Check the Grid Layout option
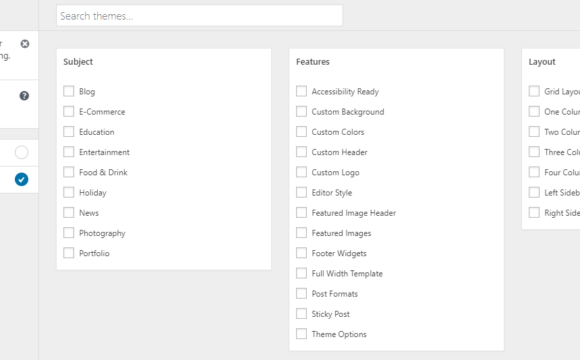The width and height of the screenshot is (580, 360). click(534, 91)
